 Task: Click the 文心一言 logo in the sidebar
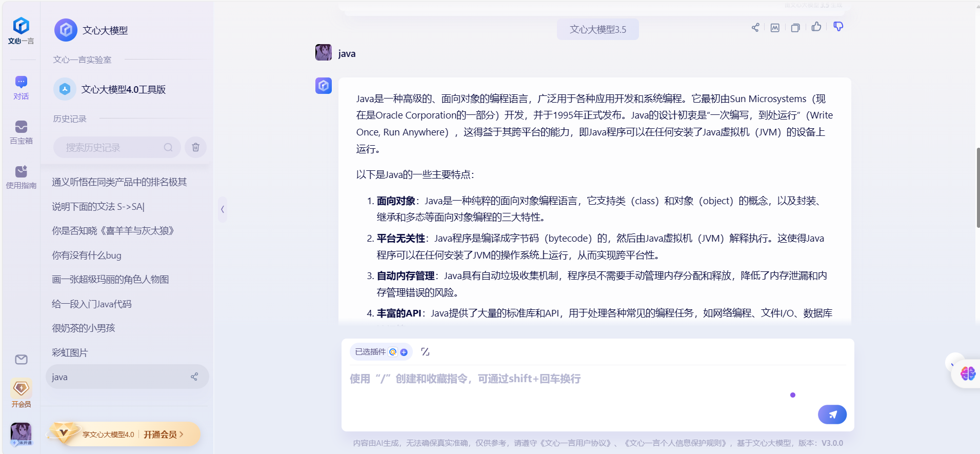click(21, 31)
